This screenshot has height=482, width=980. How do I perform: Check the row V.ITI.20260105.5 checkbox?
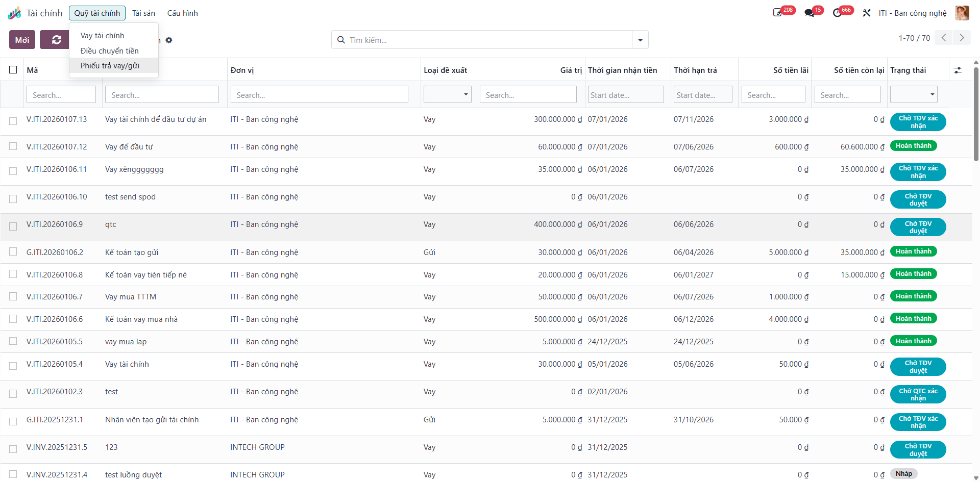coord(13,341)
